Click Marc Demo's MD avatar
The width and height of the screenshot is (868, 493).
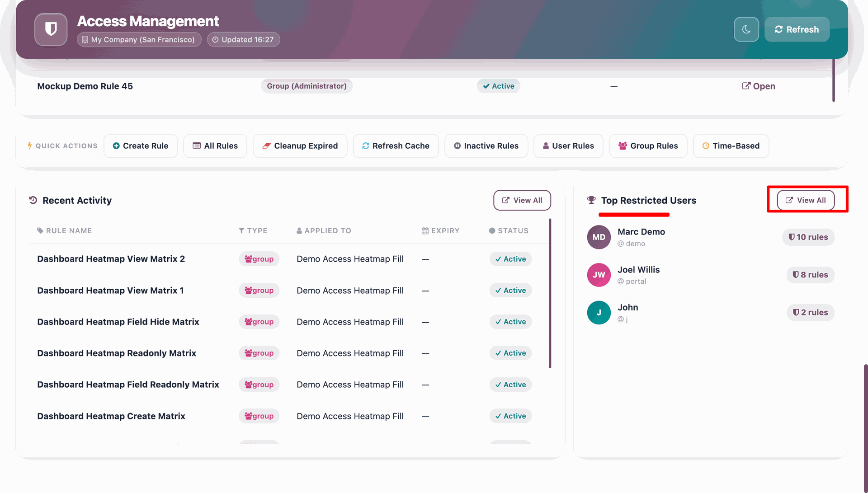pos(599,237)
